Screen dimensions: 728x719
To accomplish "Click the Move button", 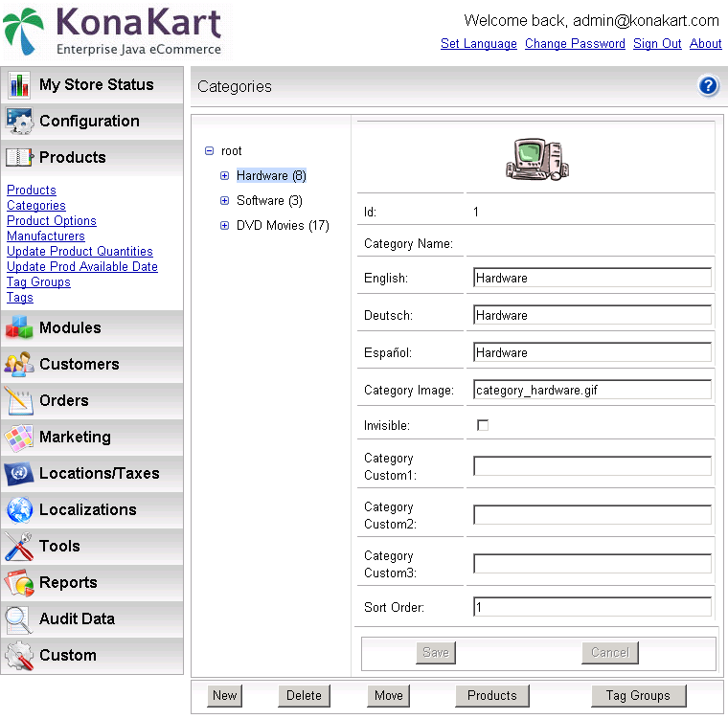I will [x=389, y=695].
